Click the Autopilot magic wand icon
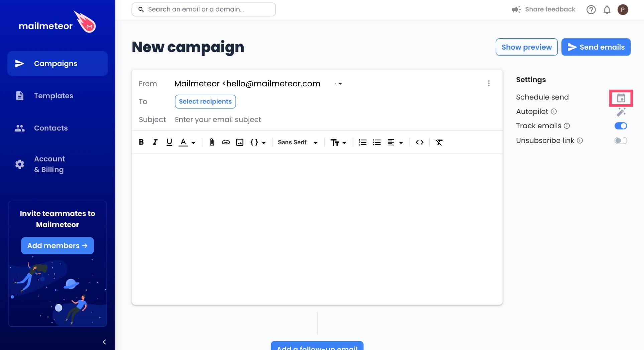 pos(621,112)
